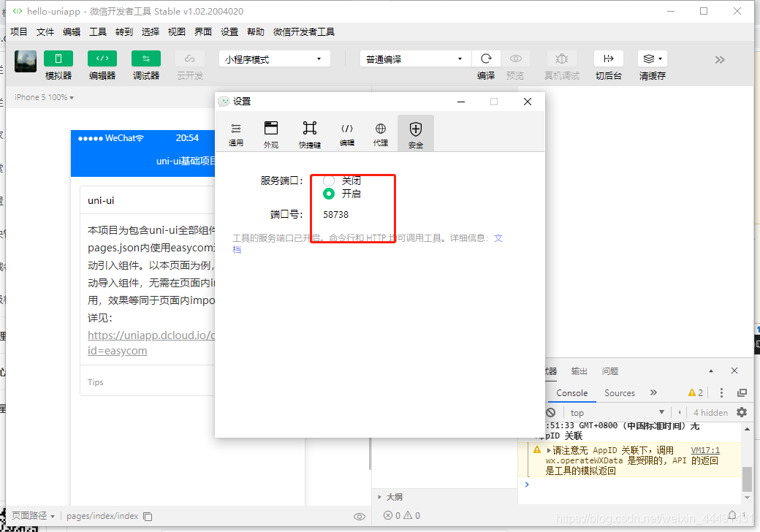Image resolution: width=760 pixels, height=532 pixels.
Task: Open the 项目 menu
Action: tap(19, 32)
